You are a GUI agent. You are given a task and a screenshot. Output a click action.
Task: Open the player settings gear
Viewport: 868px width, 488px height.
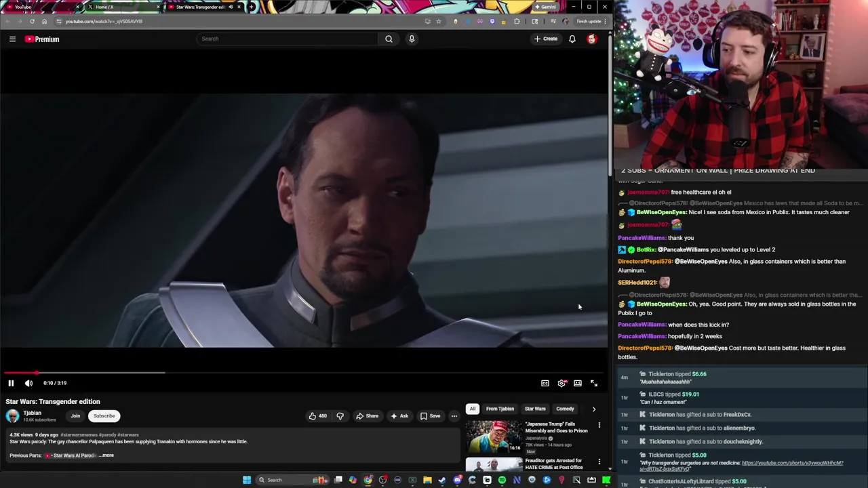pos(561,383)
